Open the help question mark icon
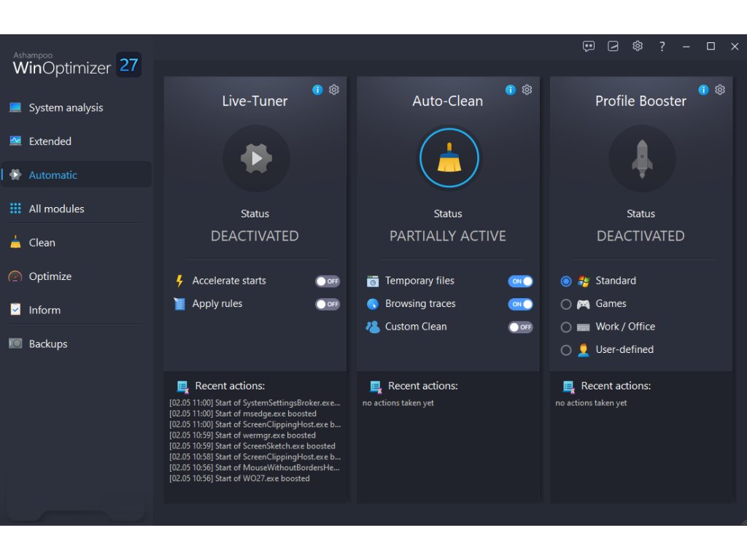The image size is (747, 560). [662, 46]
